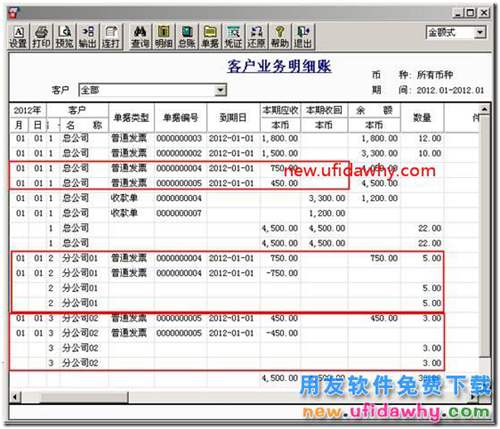The image size is (500, 429).
Task: Click the vertical scrollbar up arrow
Action: point(484,109)
